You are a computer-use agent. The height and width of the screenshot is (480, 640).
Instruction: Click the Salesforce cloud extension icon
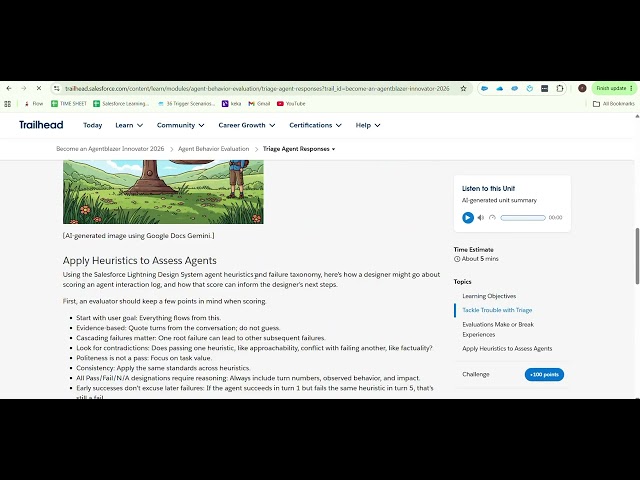point(500,88)
